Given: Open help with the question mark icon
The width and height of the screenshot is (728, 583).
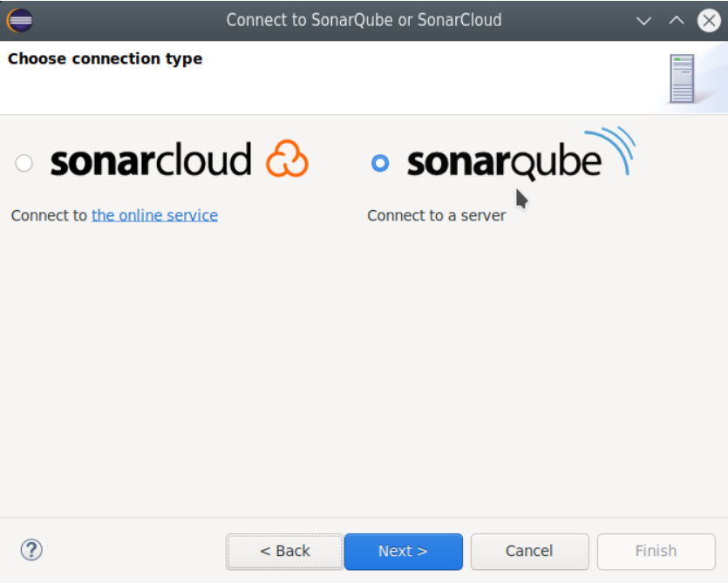Looking at the screenshot, I should [31, 550].
